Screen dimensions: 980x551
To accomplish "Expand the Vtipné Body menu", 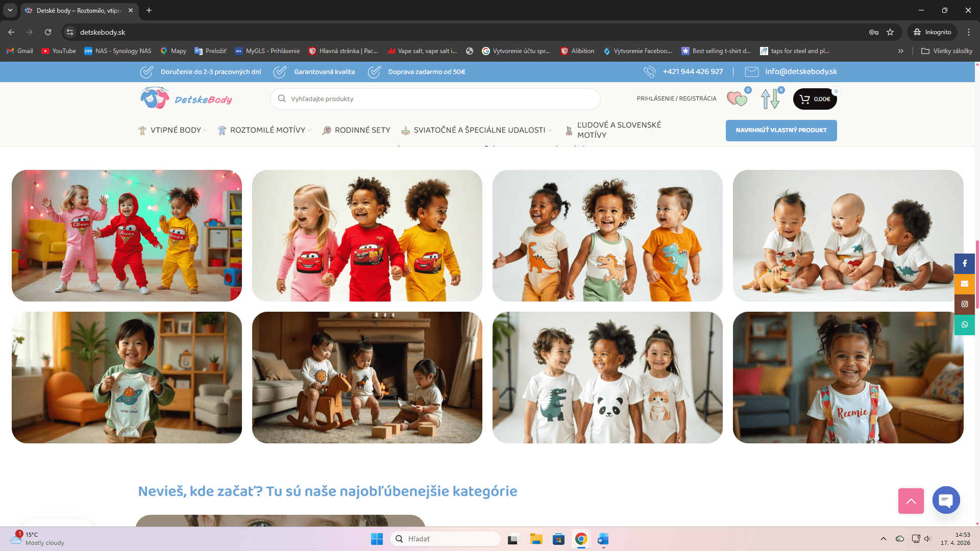I will click(x=175, y=130).
